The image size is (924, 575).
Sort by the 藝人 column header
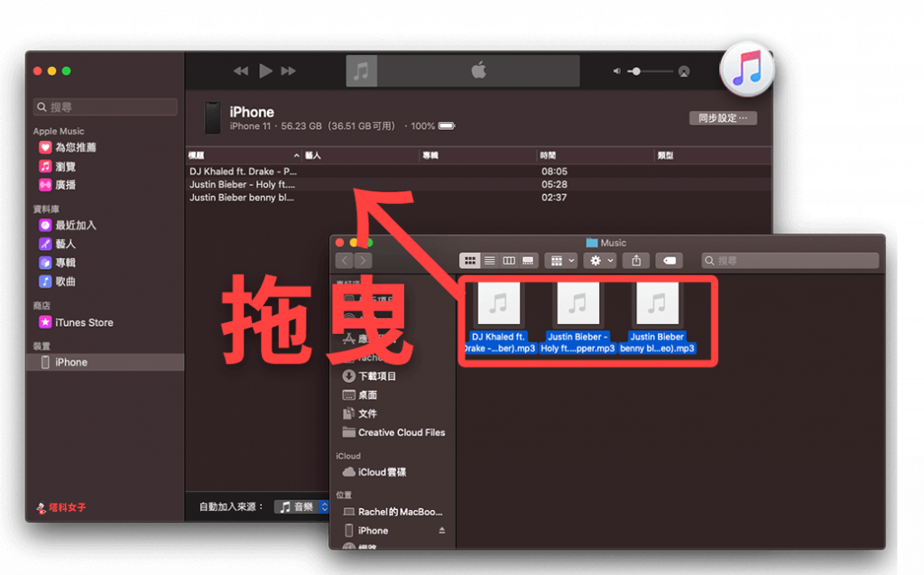pos(360,155)
